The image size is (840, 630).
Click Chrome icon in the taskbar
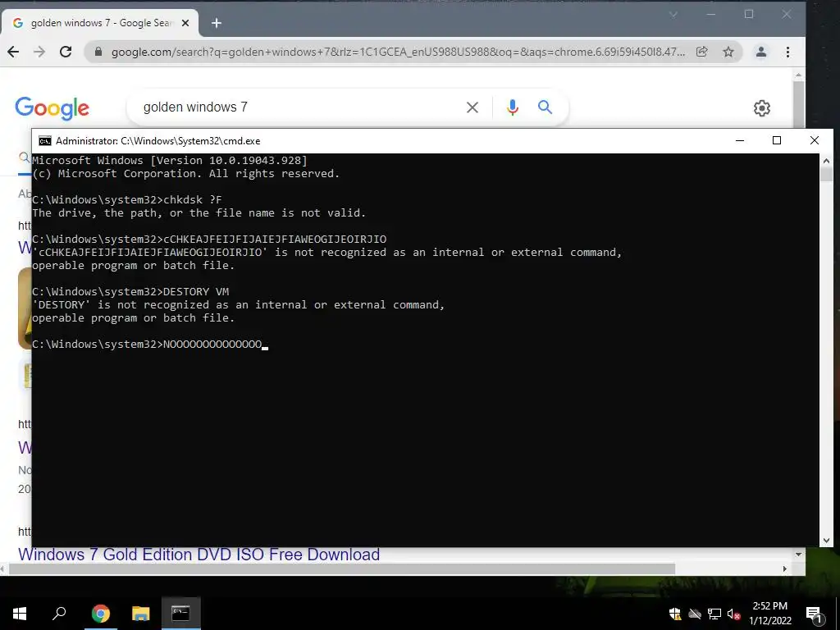tap(100, 614)
